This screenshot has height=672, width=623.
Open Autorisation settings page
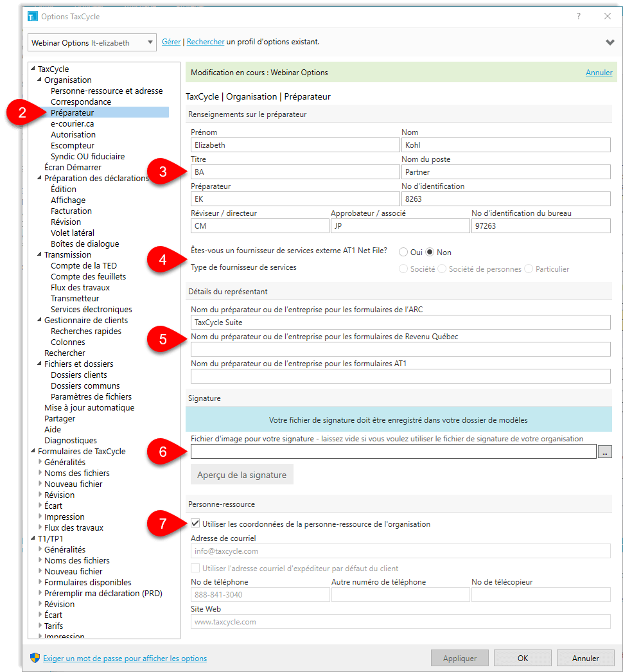click(x=73, y=134)
